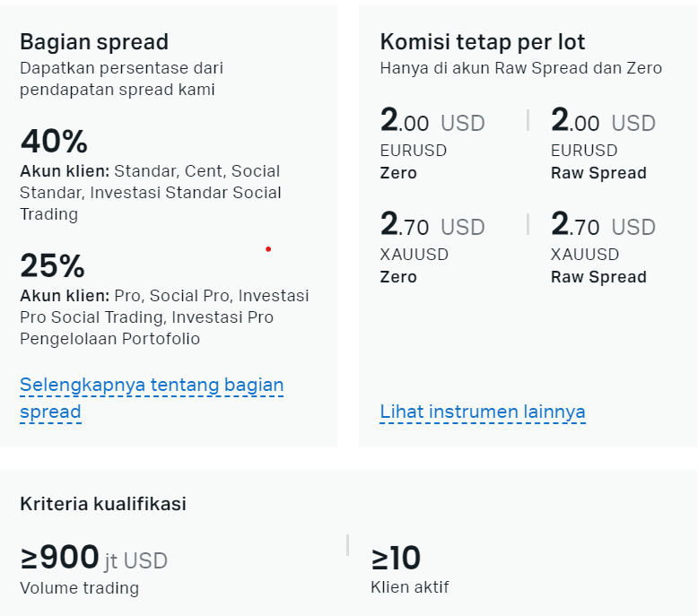Click the Kriteria kualifikasi heading
Image resolution: width=698 pixels, height=616 pixels.
pyautogui.click(x=103, y=504)
